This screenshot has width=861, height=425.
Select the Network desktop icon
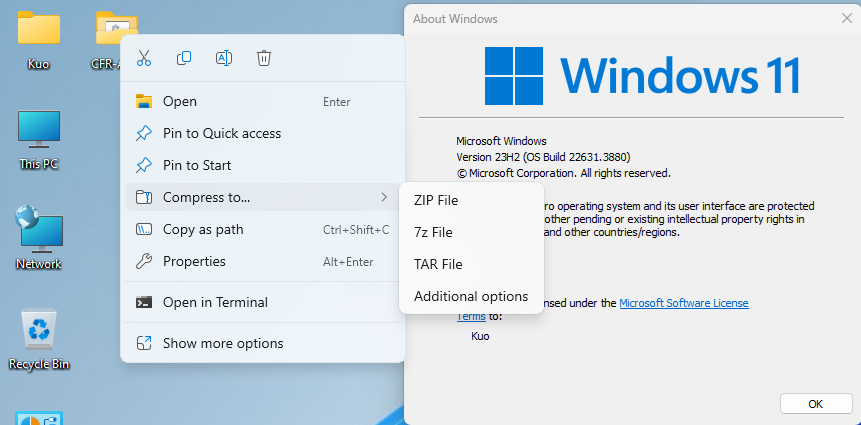pyautogui.click(x=38, y=238)
